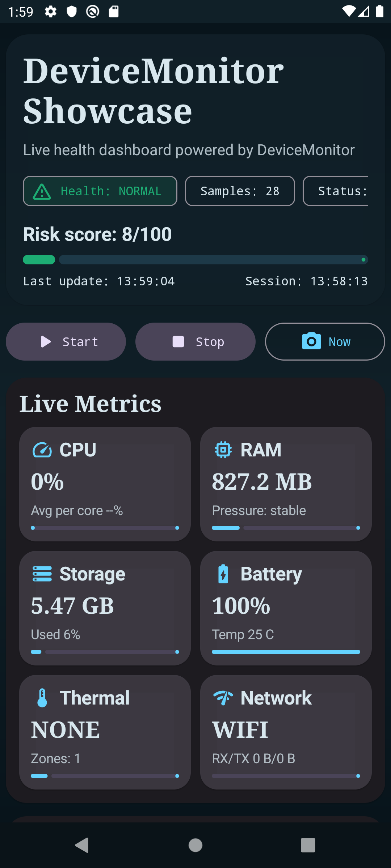This screenshot has width=391, height=868.
Task: Select the Network wifi icon
Action: [x=223, y=698]
